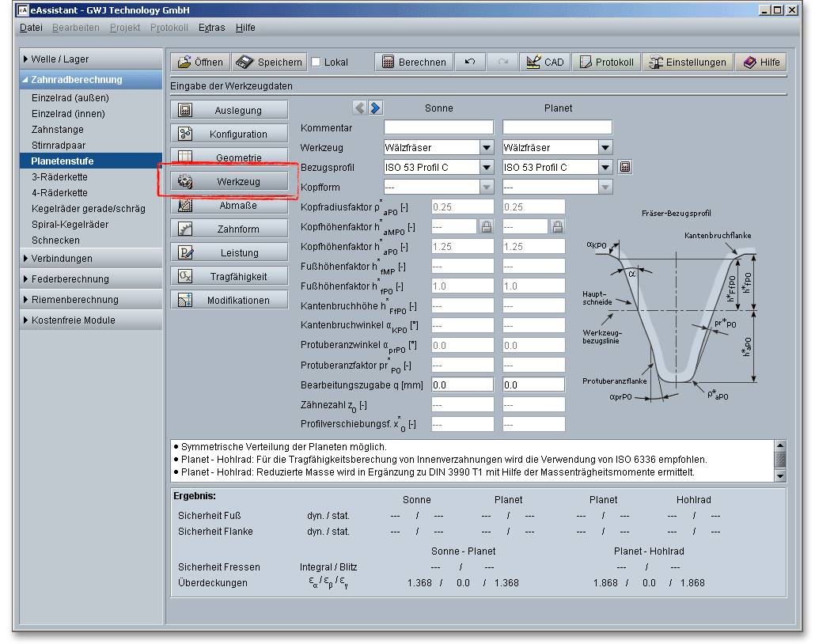Select Stirnradpaar in the sidebar
The width and height of the screenshot is (815, 644).
(x=59, y=146)
